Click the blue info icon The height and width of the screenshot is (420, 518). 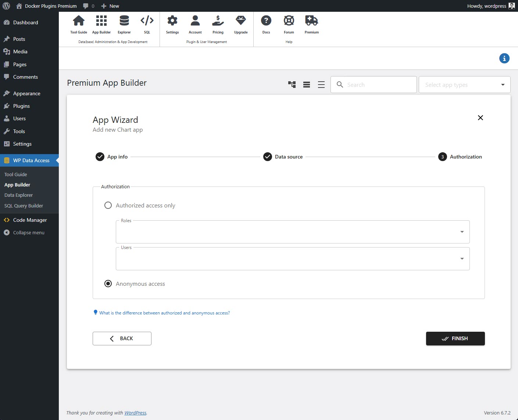[x=504, y=58]
